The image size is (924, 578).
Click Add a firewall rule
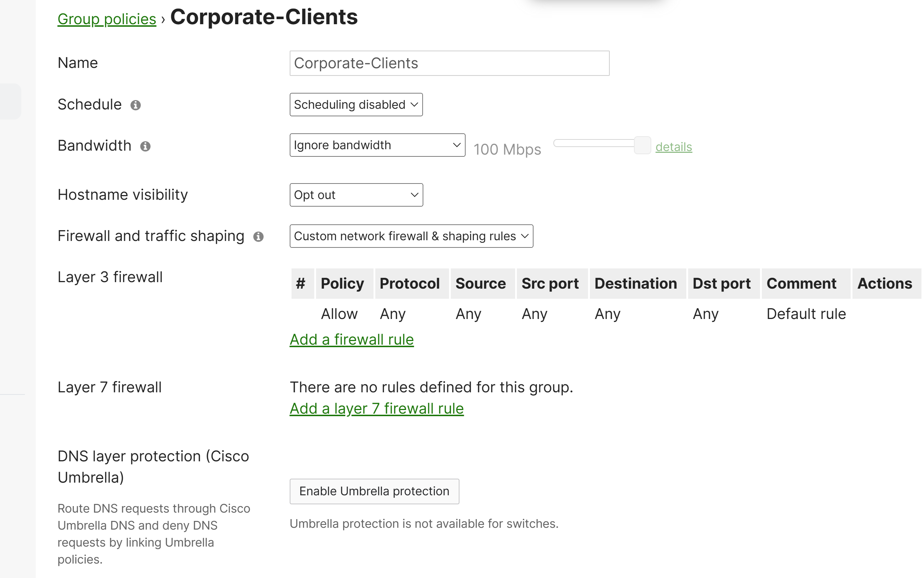(x=351, y=340)
